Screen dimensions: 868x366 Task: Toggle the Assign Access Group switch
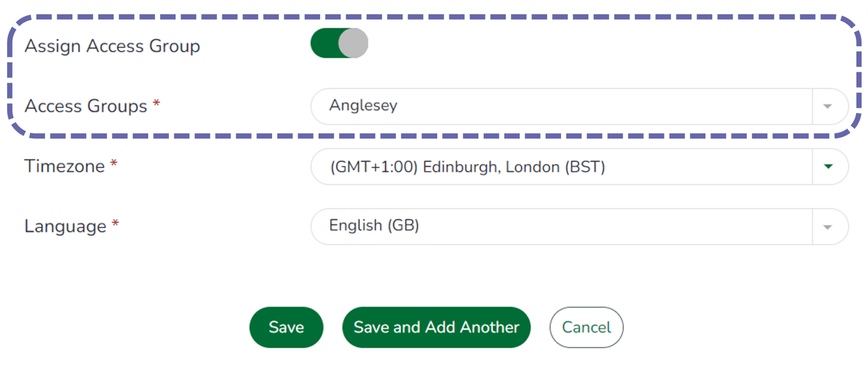[339, 44]
